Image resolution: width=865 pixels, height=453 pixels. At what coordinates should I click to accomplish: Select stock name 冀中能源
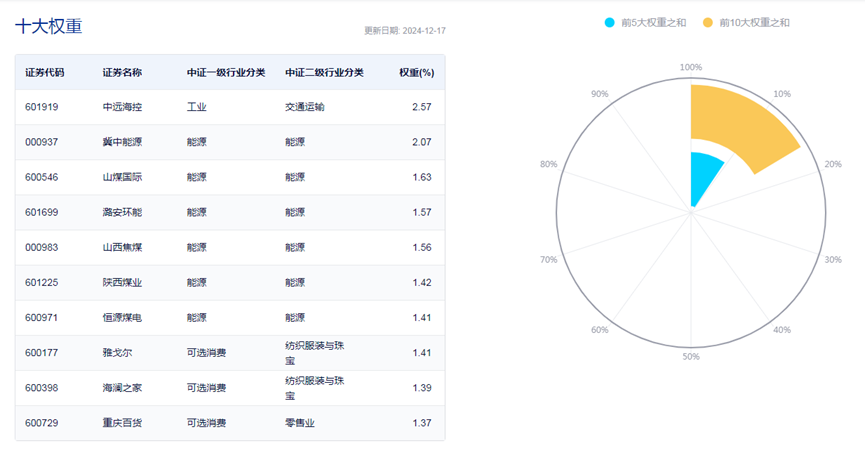pos(122,142)
